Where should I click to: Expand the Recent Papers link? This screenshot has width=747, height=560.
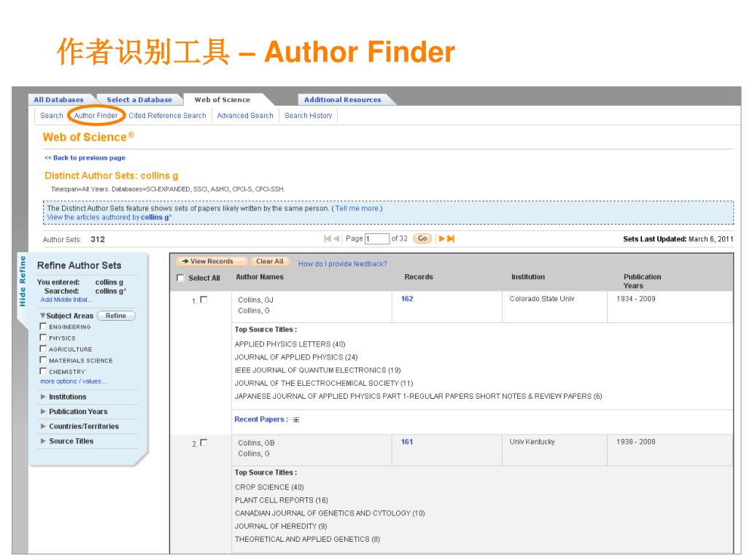(261, 419)
